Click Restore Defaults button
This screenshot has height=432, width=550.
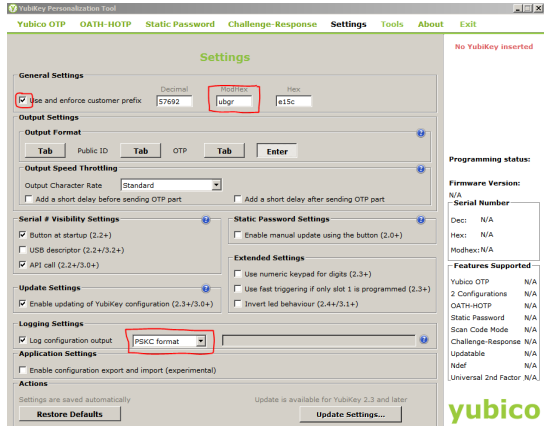70,414
